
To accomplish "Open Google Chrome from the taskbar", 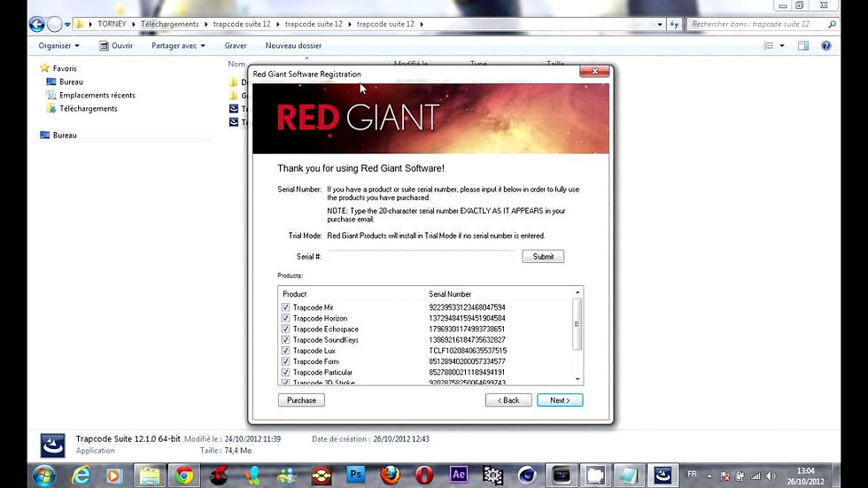I will pos(184,476).
